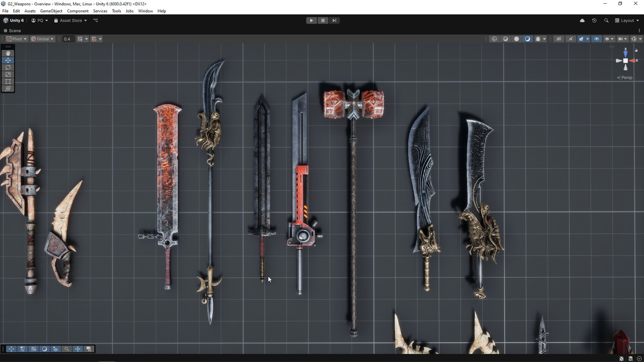Open the Assets menu
The height and width of the screenshot is (362, 644).
click(30, 11)
